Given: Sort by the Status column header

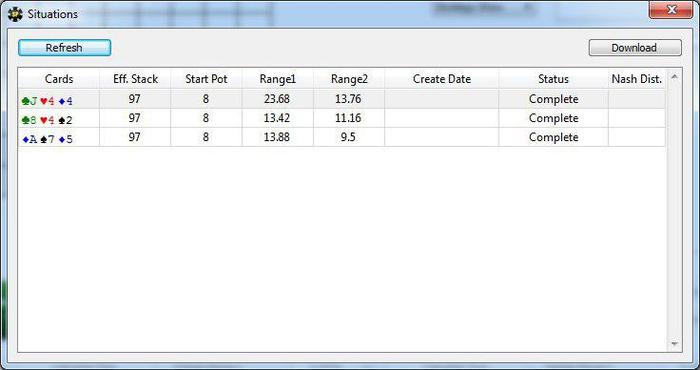Looking at the screenshot, I should 554,79.
